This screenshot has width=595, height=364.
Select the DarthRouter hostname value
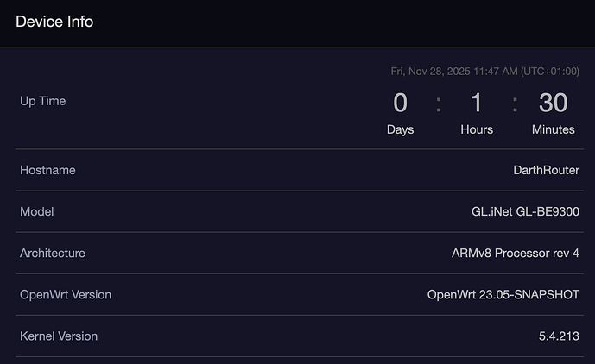546,170
